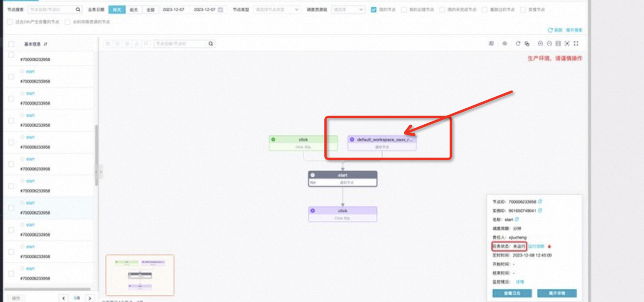This screenshot has width=644, height=302.
Task: Go to the next page of the node list
Action: pyautogui.click(x=90, y=298)
